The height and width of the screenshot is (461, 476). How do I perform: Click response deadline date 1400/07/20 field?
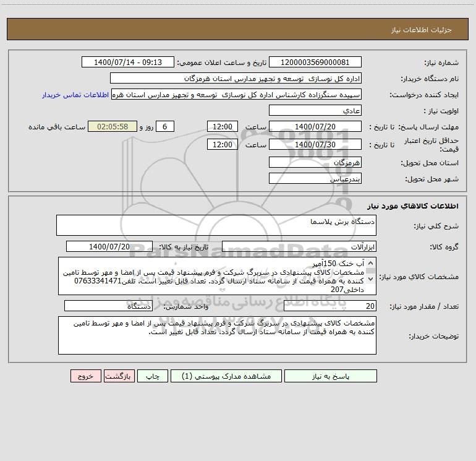pyautogui.click(x=315, y=127)
